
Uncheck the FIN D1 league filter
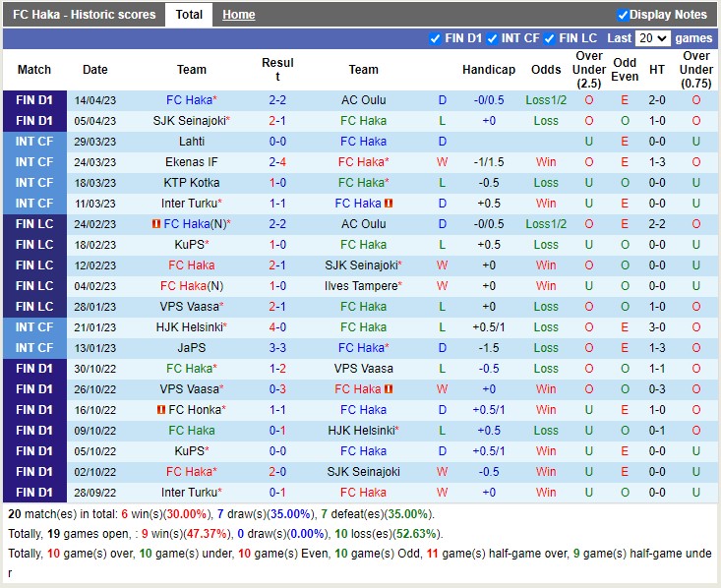(436, 38)
